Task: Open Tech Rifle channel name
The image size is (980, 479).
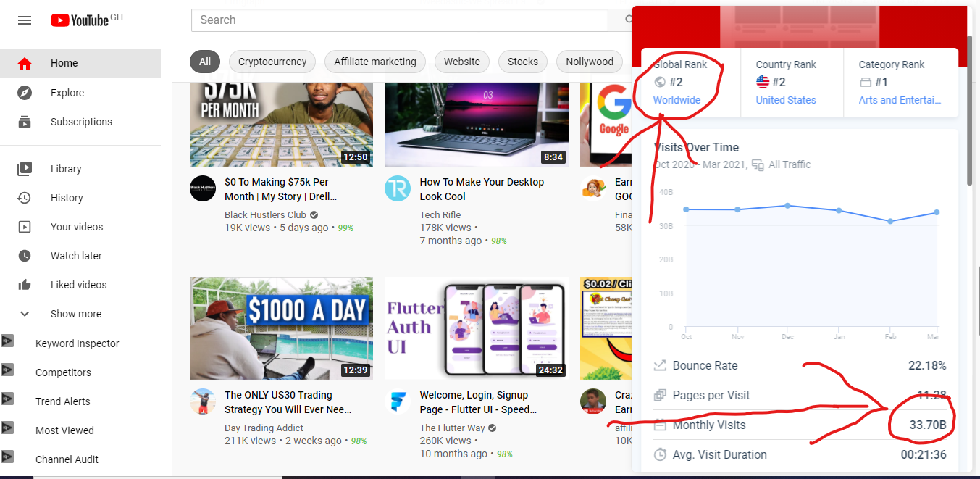Action: click(440, 214)
